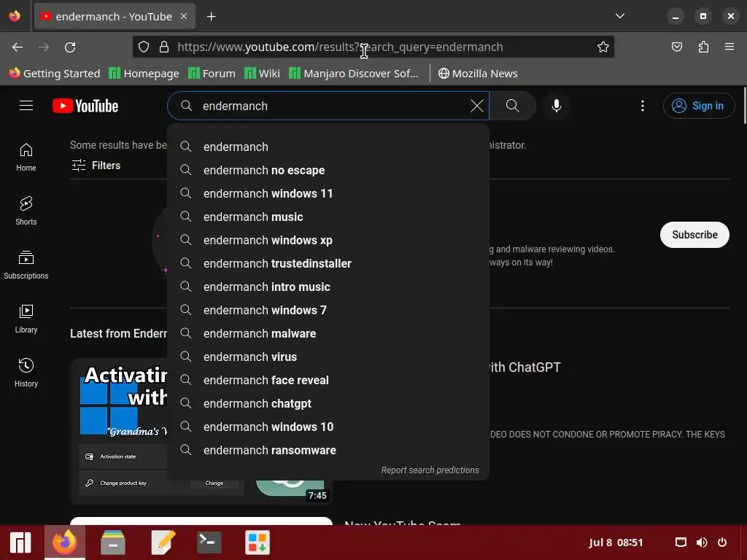Choose suggestion "endermanch virus"
Screen dimensions: 747x560
pos(328,357)
